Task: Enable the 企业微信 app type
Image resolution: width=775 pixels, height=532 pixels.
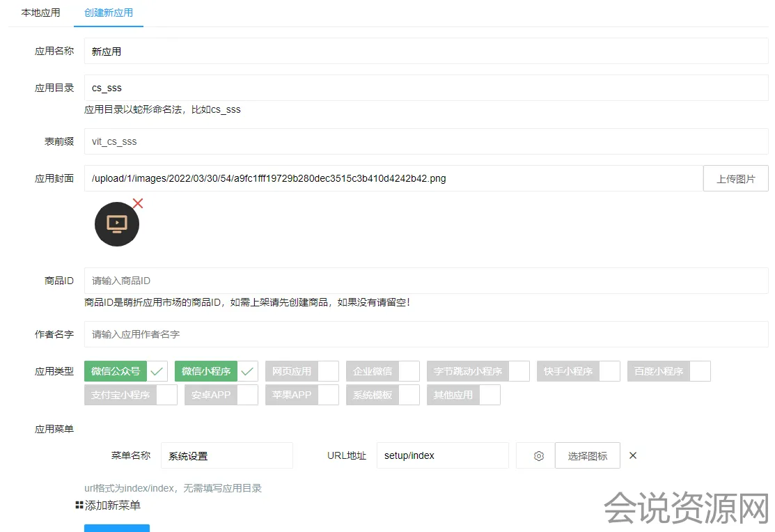Action: [x=382, y=371]
